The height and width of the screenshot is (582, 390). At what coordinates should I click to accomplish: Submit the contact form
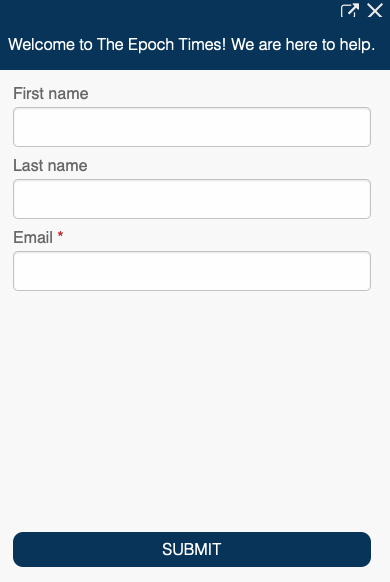192,549
